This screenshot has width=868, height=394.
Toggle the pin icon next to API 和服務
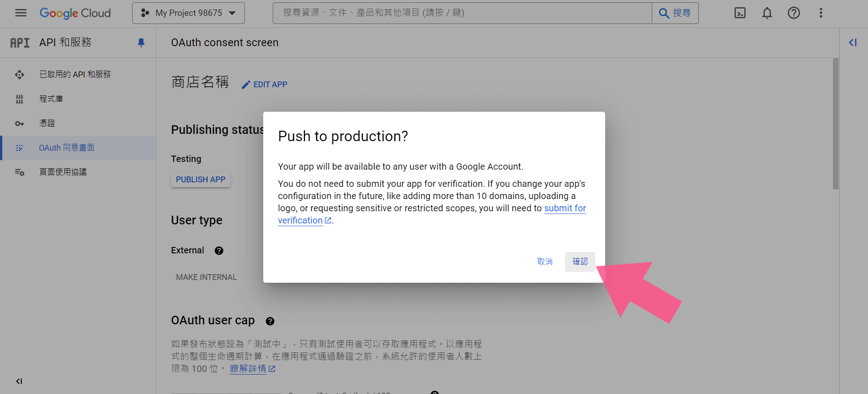141,43
